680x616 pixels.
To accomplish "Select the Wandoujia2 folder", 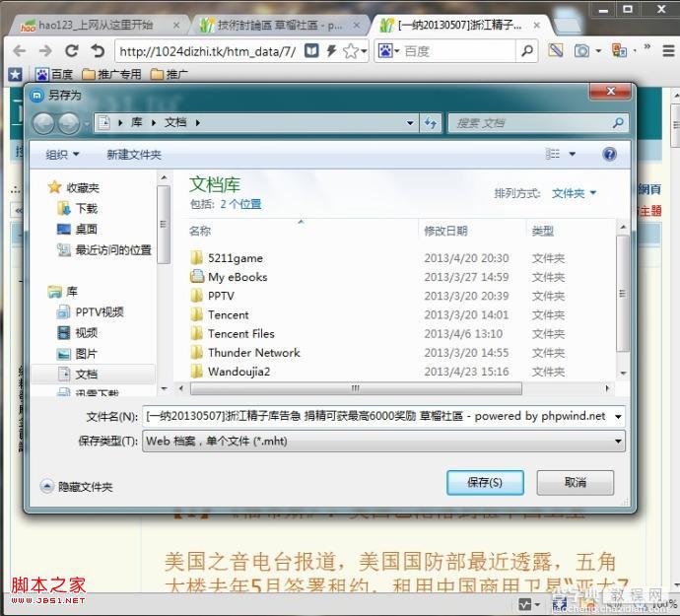I will (x=231, y=372).
